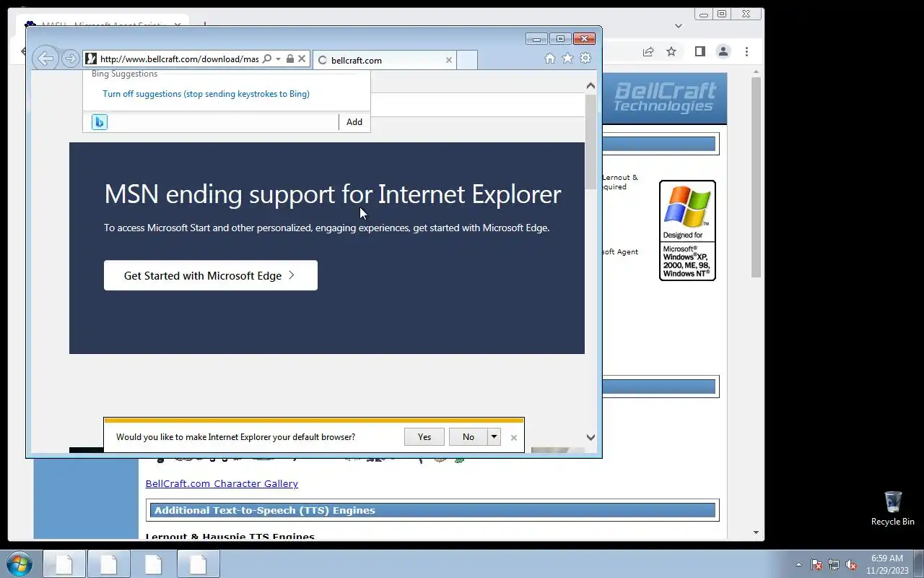The height and width of the screenshot is (578, 924).
Task: Answer No to default browser prompt
Action: click(x=468, y=436)
